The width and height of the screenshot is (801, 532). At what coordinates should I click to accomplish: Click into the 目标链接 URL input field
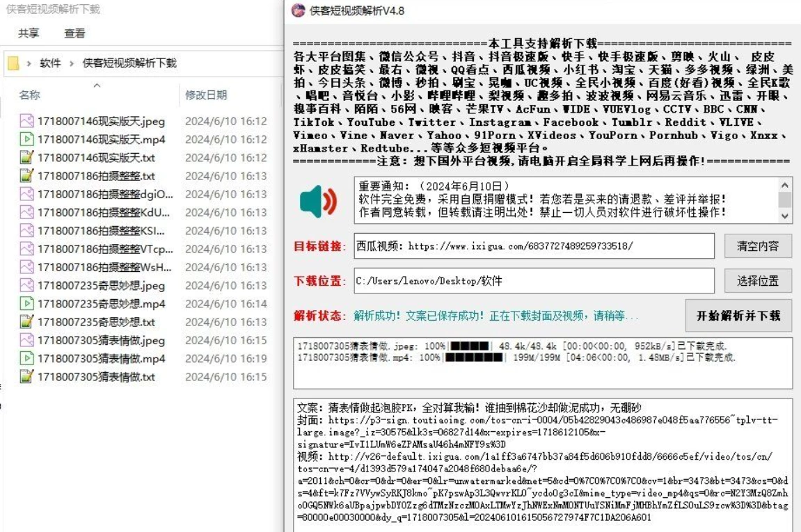[x=534, y=245]
